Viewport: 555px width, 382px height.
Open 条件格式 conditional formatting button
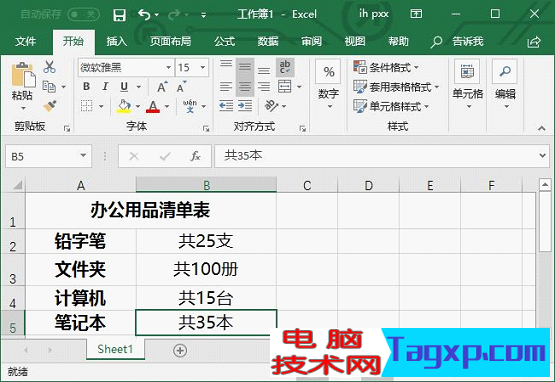pyautogui.click(x=386, y=67)
